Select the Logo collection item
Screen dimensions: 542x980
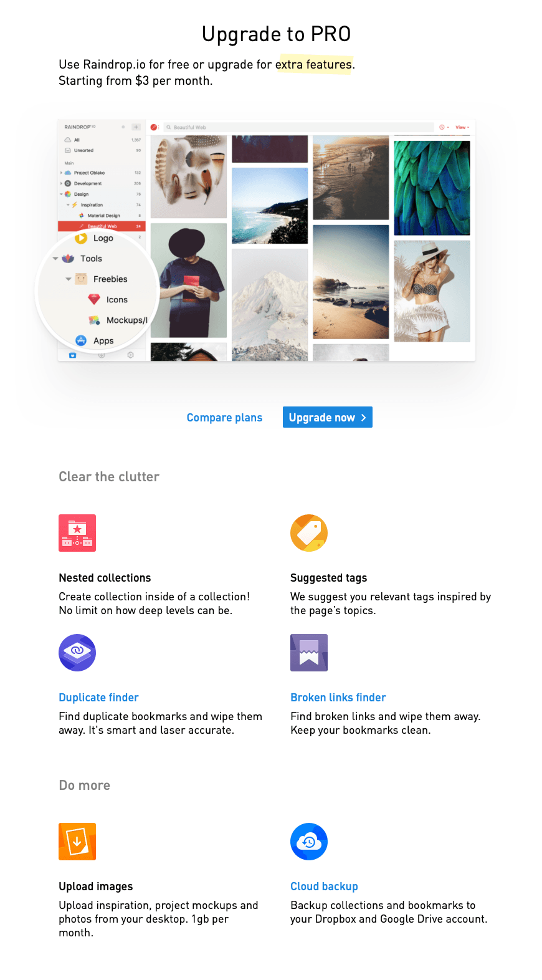coord(103,238)
